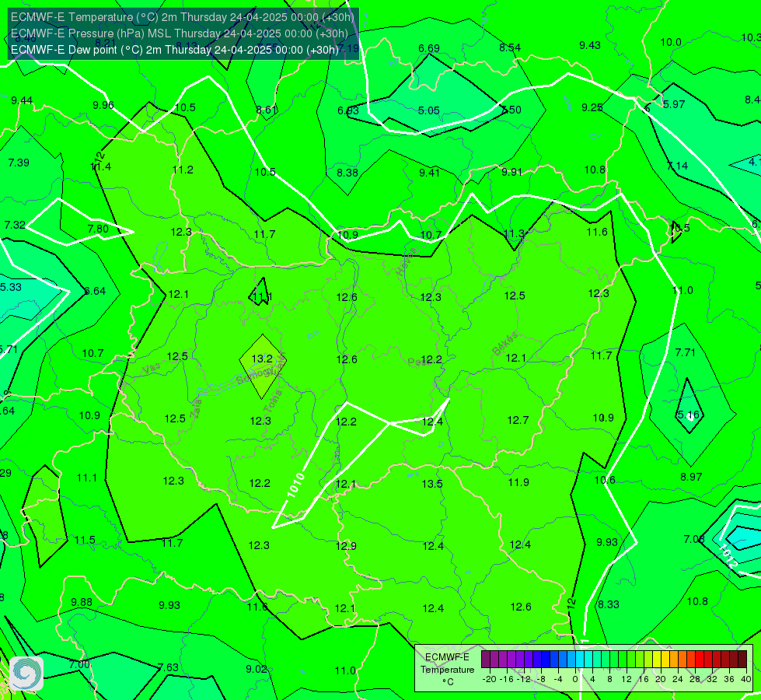The image size is (761, 700).
Task: Click the 13.5 temperature value
Action: pos(432,484)
